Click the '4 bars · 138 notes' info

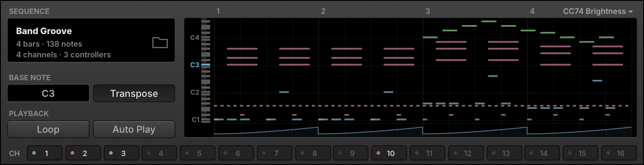click(49, 44)
